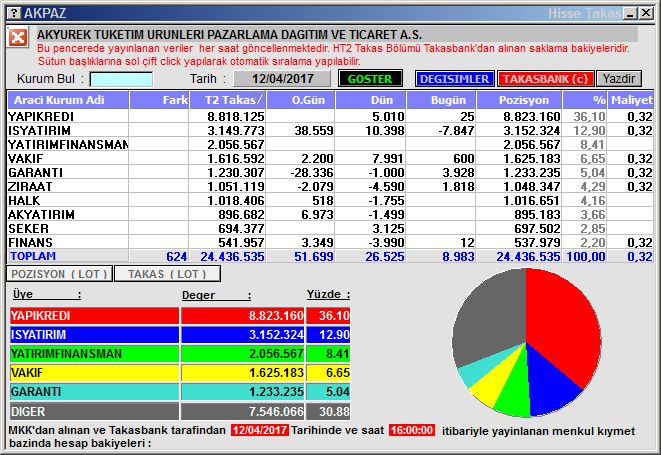Select the Tarih date field 12/04/2017

tap(282, 79)
